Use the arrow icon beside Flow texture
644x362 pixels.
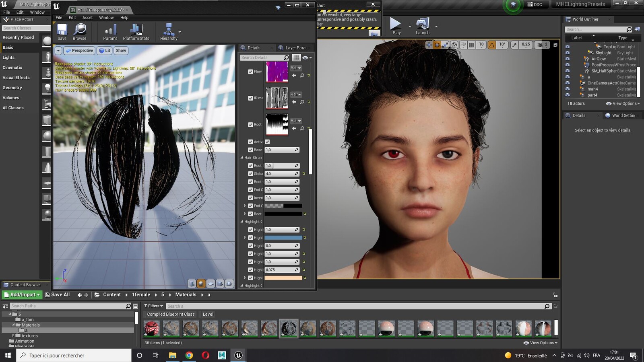tap(294, 75)
